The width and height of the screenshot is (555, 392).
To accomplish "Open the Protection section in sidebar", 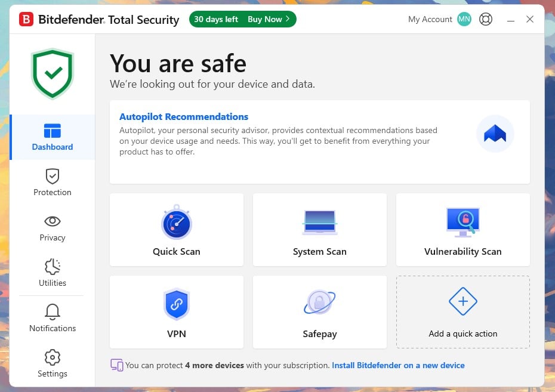I will [53, 182].
